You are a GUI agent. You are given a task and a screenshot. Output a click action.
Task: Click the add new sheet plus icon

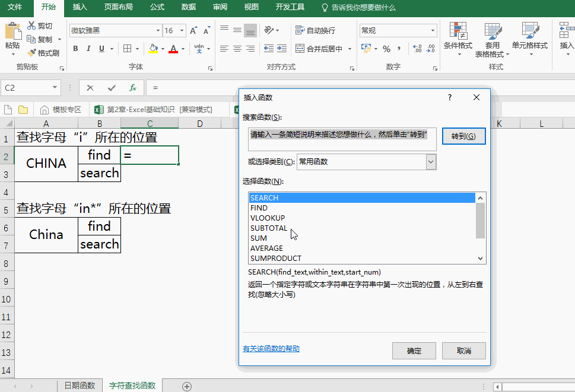[187, 386]
